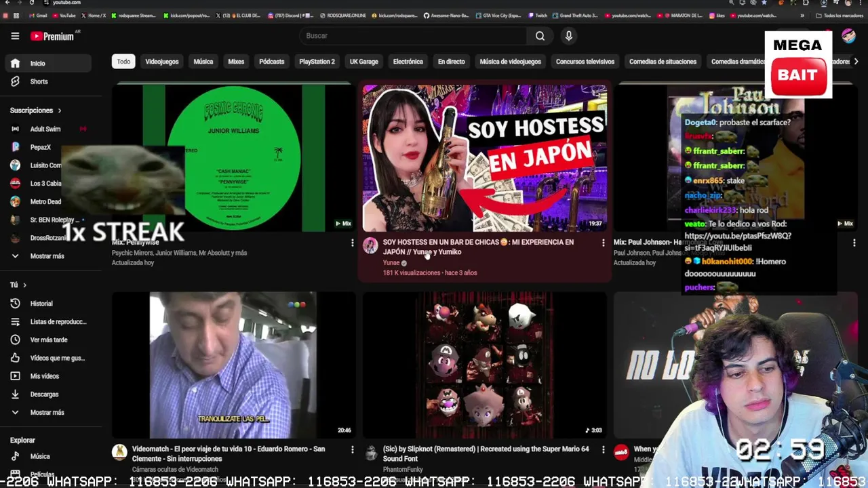Open Yunae channel name link
This screenshot has width=868, height=488.
click(x=391, y=263)
